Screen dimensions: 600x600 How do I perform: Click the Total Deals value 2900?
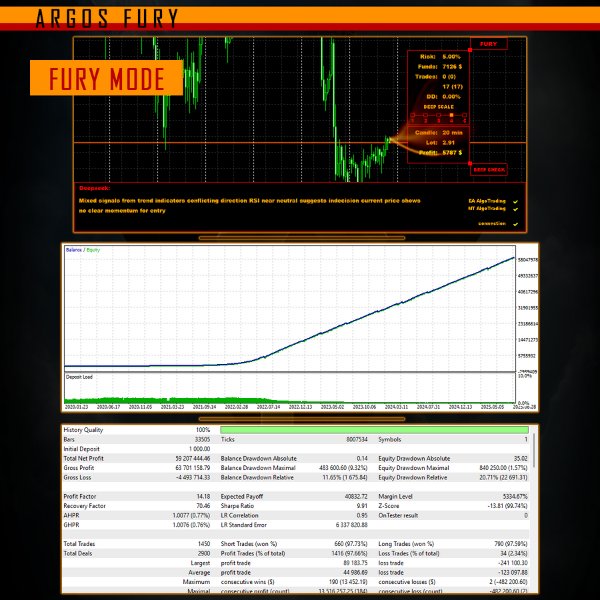click(x=204, y=553)
